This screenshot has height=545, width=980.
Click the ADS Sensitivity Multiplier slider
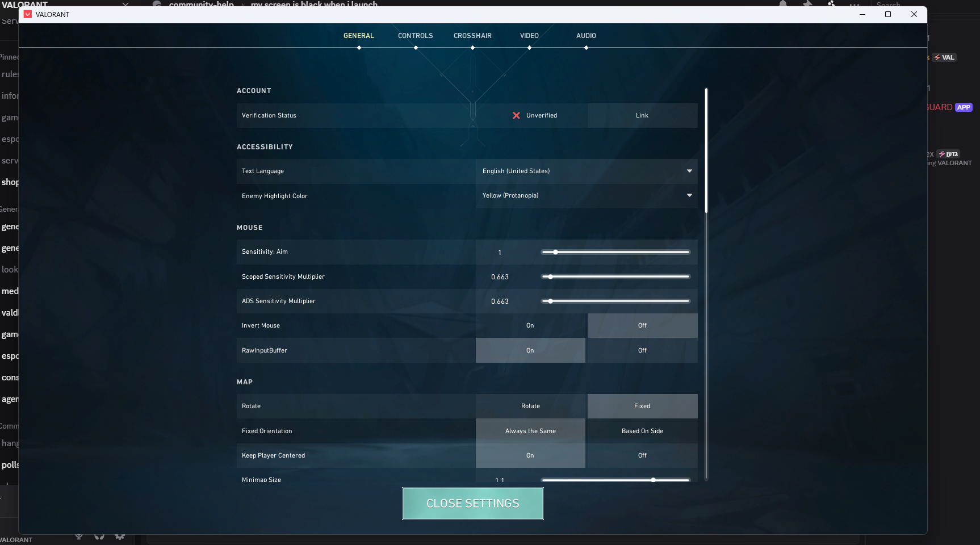pos(615,301)
